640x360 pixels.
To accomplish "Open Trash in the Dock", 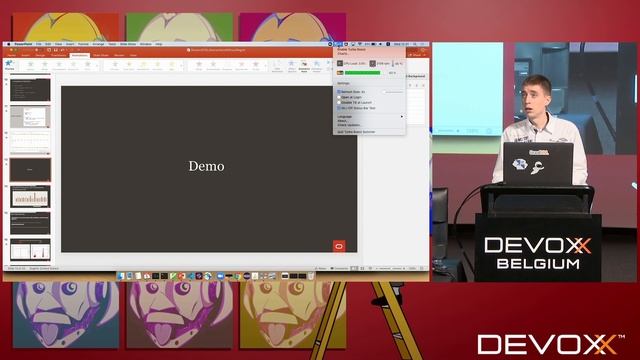I will pyautogui.click(x=311, y=276).
